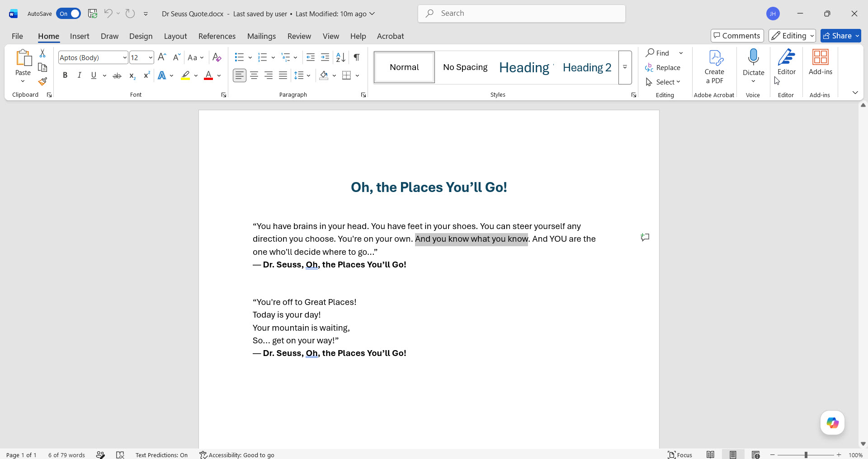The height and width of the screenshot is (459, 868).
Task: Switch to Web Layout view
Action: [755, 454]
